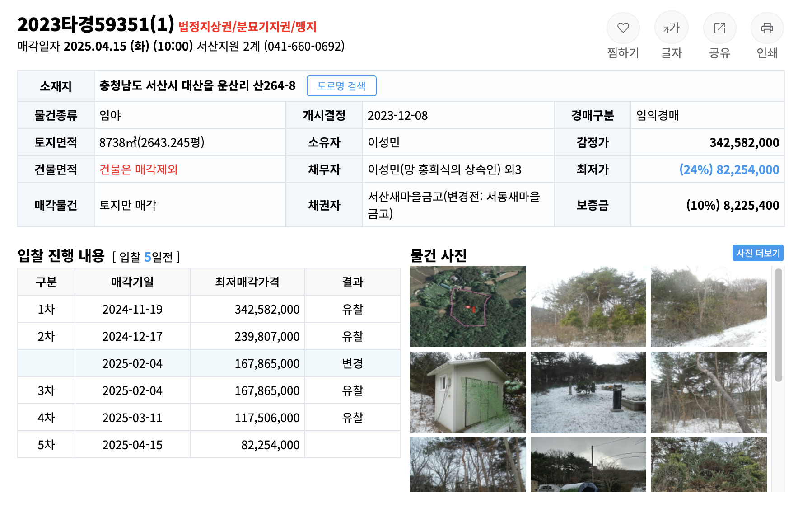Click the 1차 row date 2024-11-19
The image size is (812, 508).
click(x=132, y=310)
